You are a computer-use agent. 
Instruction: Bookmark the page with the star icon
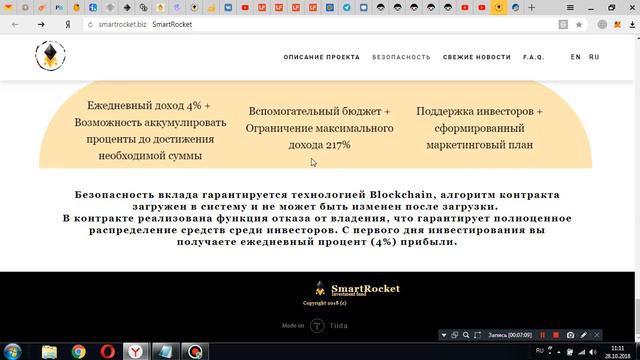pyautogui.click(x=579, y=24)
